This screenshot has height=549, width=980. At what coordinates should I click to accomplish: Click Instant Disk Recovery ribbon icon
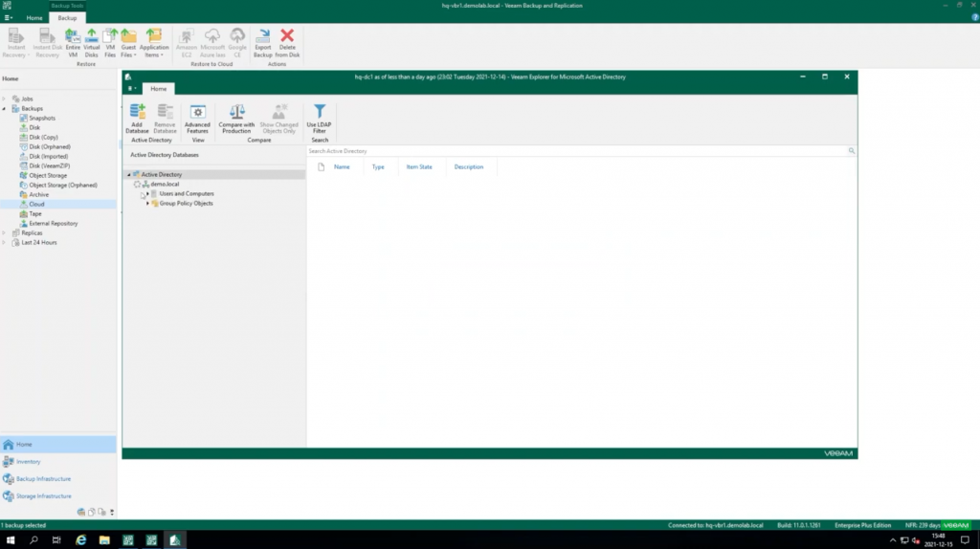pyautogui.click(x=47, y=43)
